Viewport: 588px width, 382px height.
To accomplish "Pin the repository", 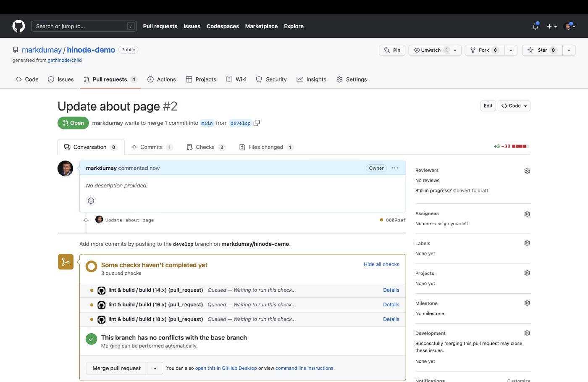I will point(392,50).
